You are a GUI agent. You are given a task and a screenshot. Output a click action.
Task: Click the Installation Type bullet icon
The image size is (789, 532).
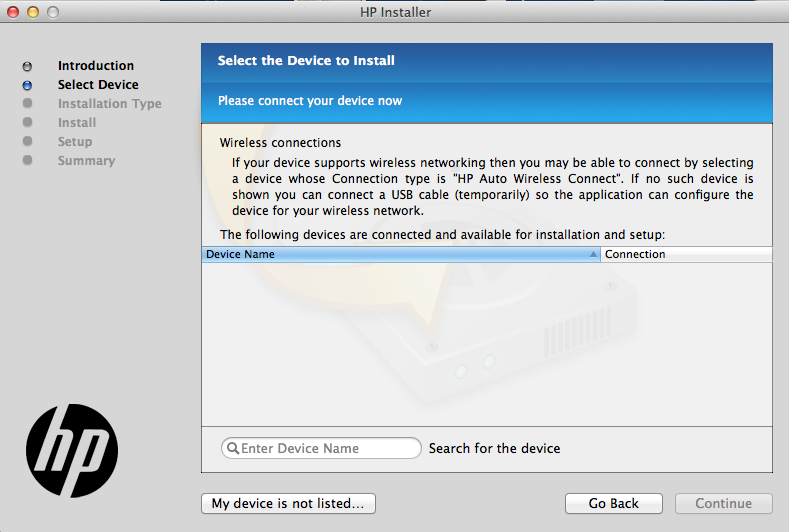tap(27, 103)
